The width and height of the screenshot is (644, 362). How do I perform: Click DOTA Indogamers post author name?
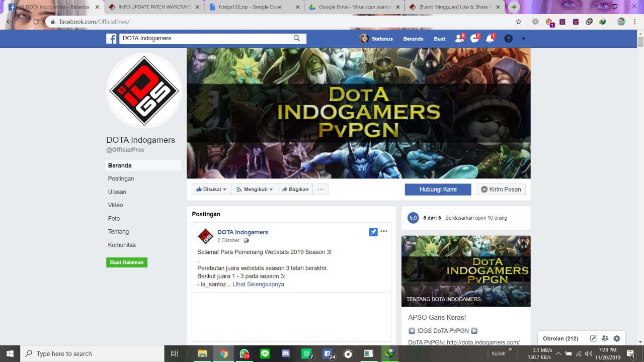pyautogui.click(x=243, y=232)
